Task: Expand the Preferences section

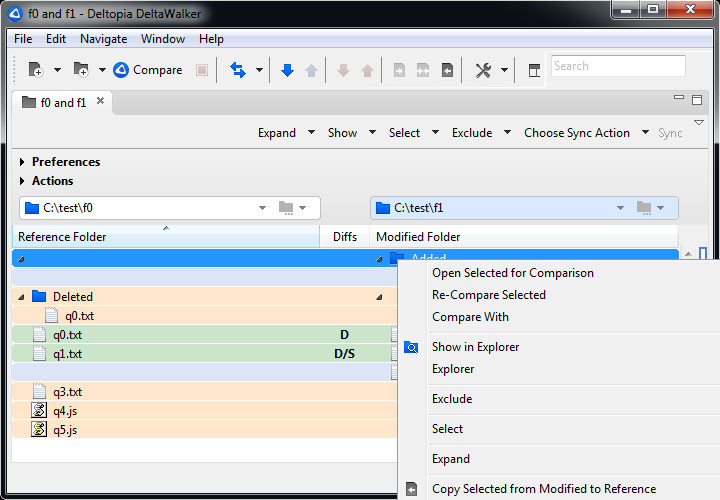Action: (x=23, y=162)
